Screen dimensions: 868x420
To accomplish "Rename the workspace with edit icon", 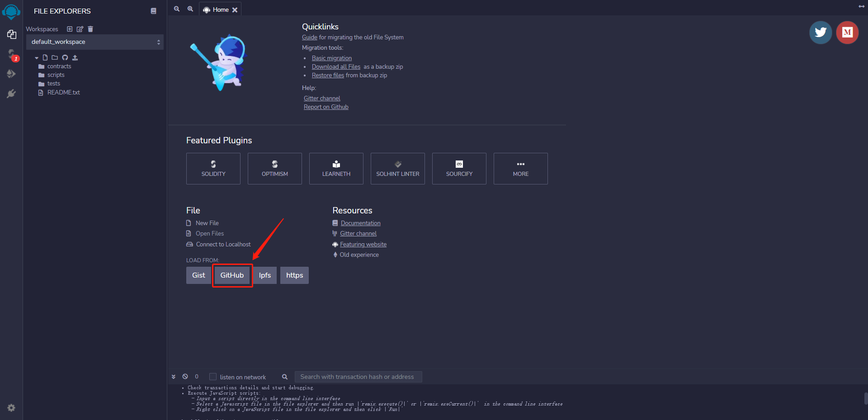I will tap(80, 29).
